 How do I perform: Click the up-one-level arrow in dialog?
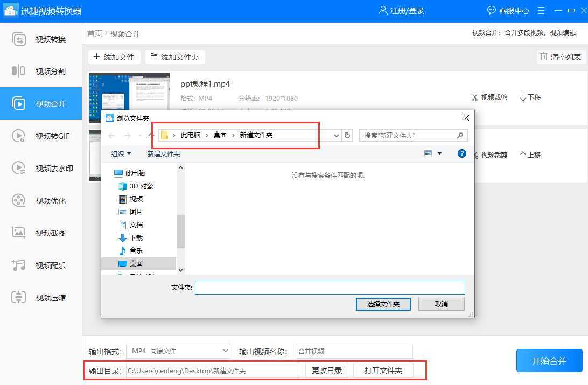pos(151,135)
